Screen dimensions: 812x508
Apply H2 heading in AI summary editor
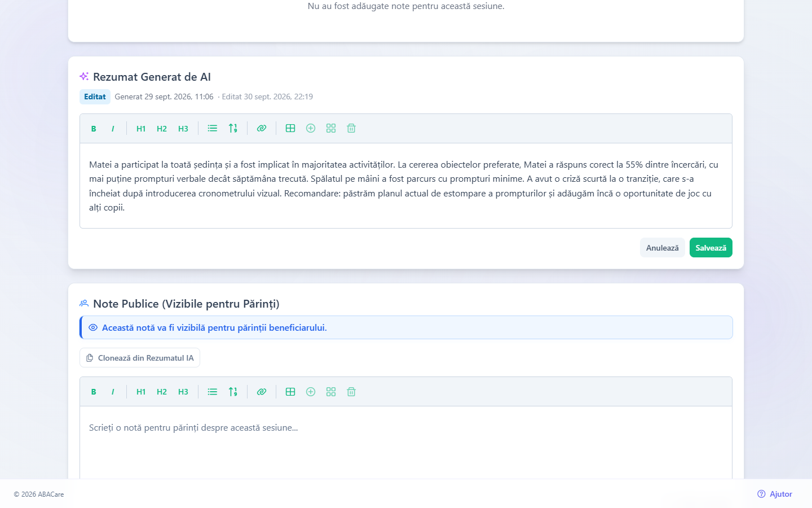[x=162, y=129]
